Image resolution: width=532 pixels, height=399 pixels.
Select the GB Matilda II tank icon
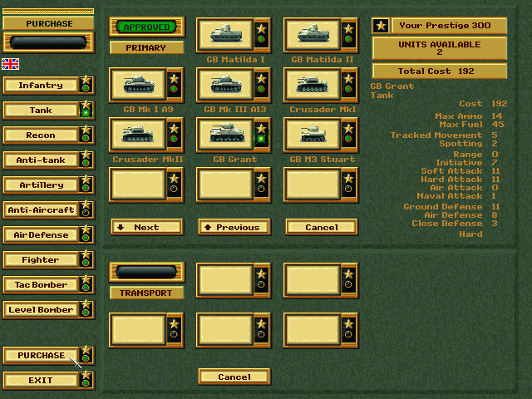[x=311, y=35]
